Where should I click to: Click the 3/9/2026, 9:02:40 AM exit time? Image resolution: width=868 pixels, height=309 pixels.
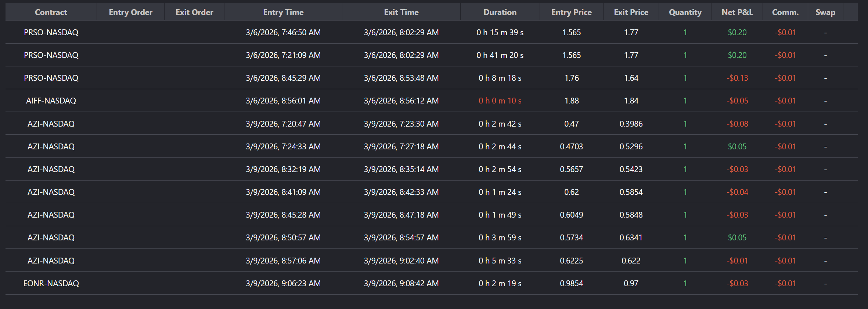(x=401, y=261)
